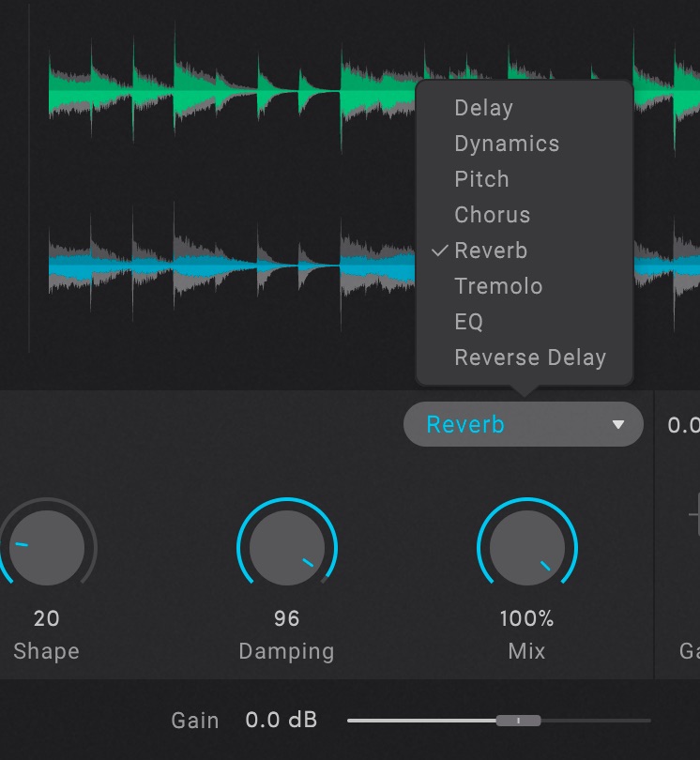This screenshot has width=700, height=760.
Task: Click the Damping value 96
Action: [x=287, y=618]
